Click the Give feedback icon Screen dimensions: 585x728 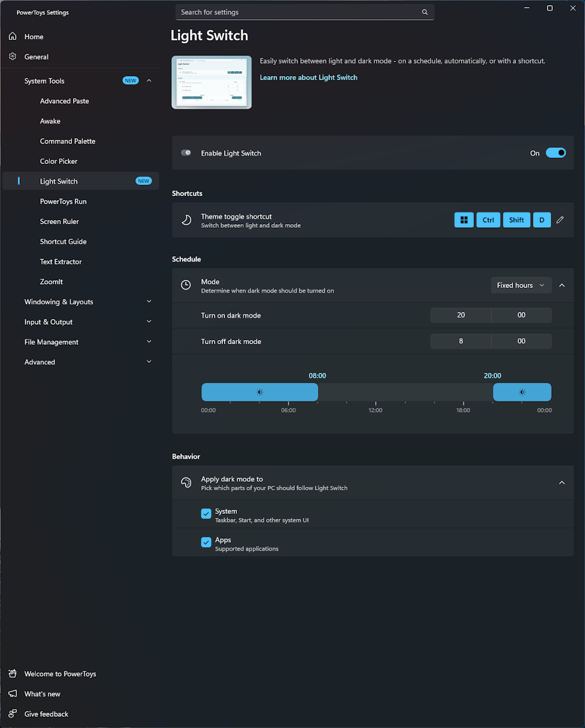[x=13, y=714]
